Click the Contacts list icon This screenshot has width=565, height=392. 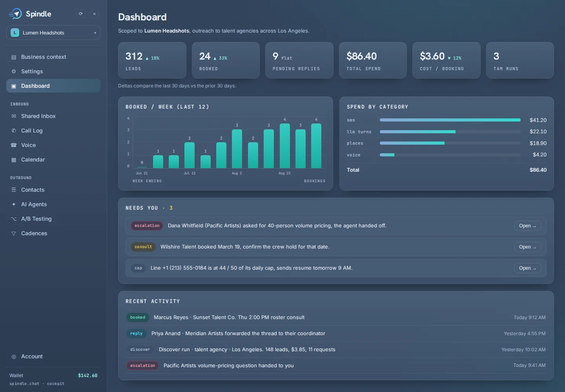tap(14, 190)
